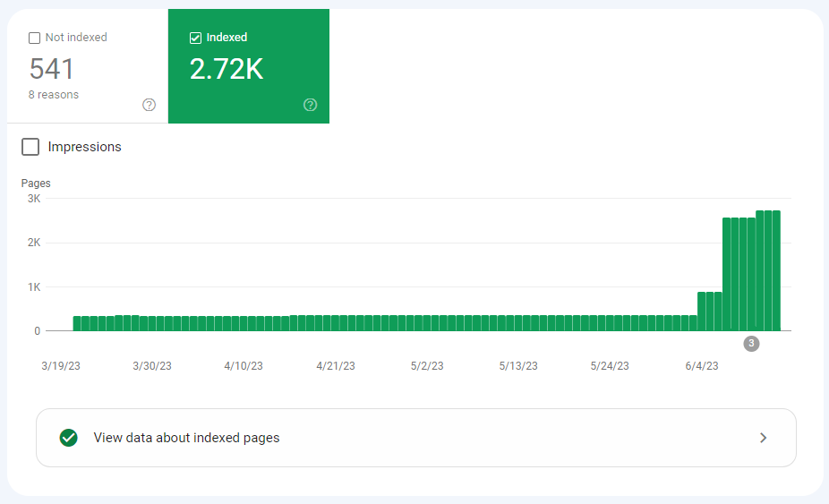Screen dimensions: 829x504
Task: Click the 8 reasons text
Action: (x=54, y=95)
